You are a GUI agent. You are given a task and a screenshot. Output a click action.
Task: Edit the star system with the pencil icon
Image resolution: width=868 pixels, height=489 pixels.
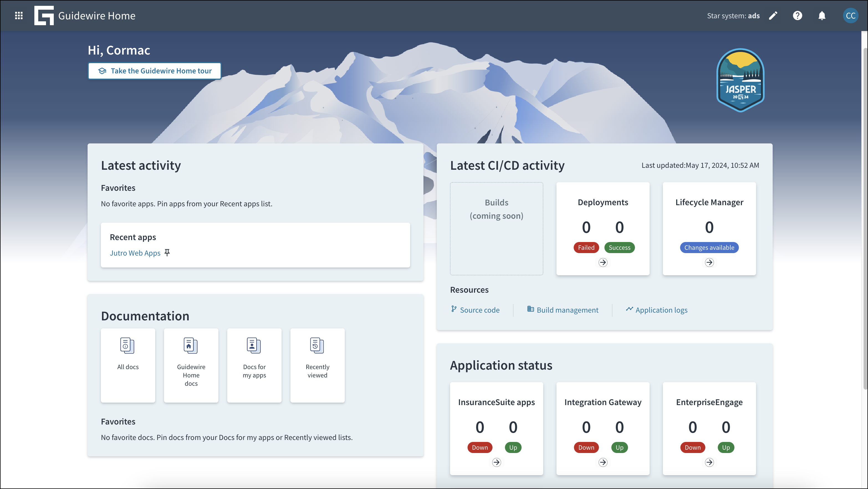point(773,16)
